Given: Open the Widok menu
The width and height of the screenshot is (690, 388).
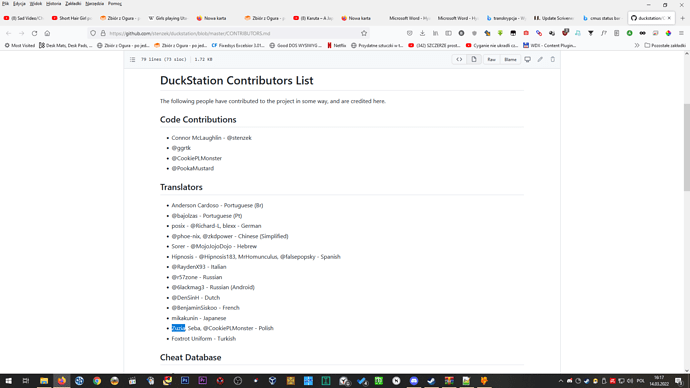Looking at the screenshot, I should (36, 4).
